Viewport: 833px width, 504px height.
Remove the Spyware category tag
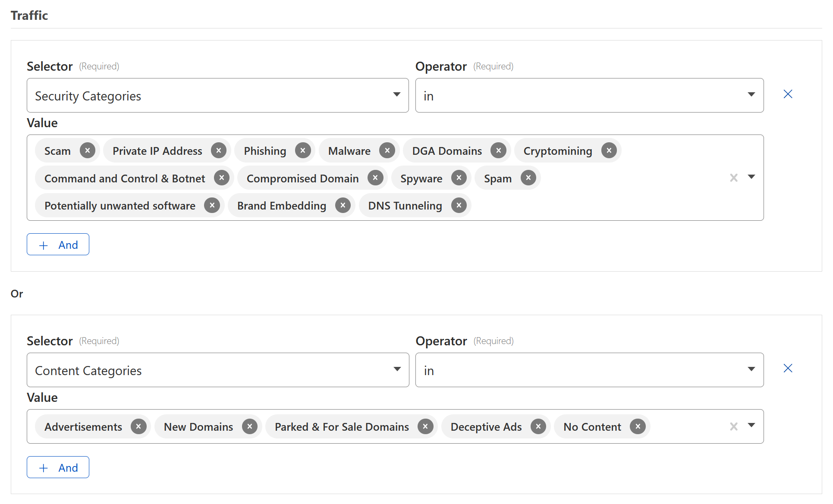tap(459, 178)
